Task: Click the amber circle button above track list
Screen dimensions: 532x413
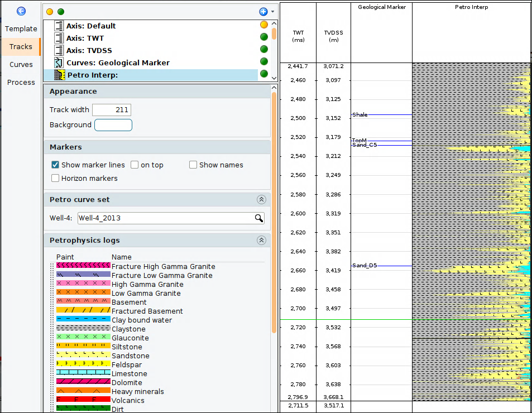Action: tap(50, 12)
